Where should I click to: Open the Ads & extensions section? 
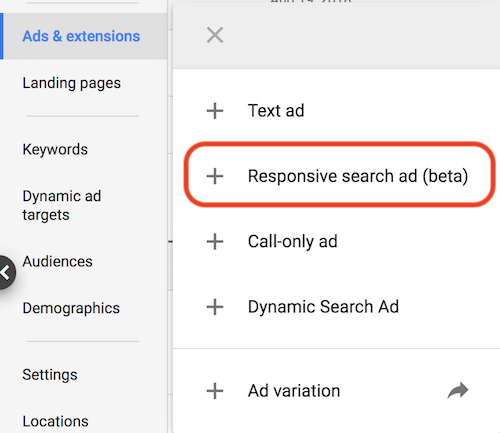(83, 36)
